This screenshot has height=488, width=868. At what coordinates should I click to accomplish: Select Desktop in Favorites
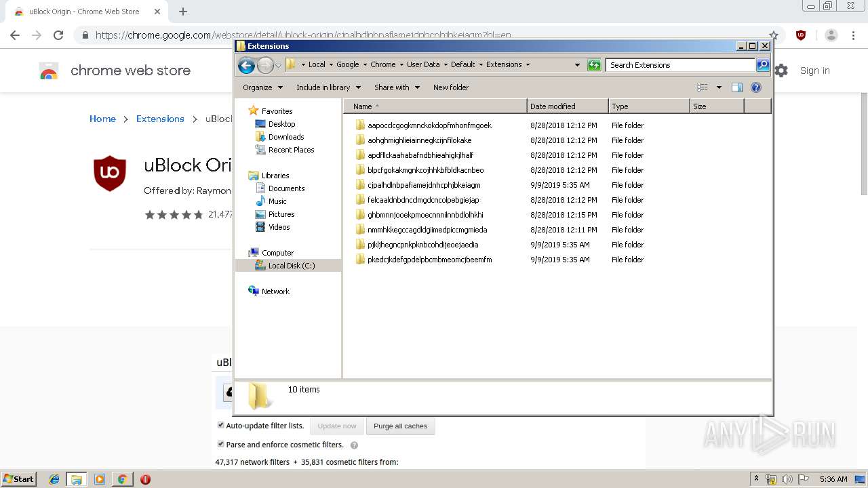point(281,124)
